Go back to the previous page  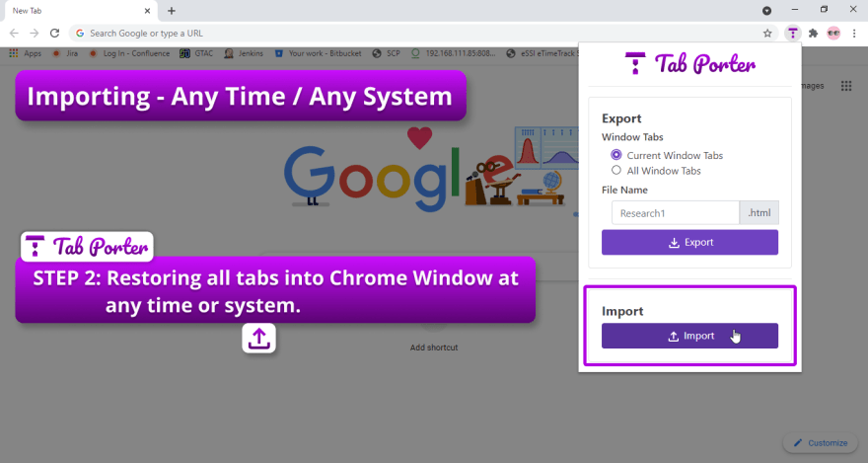14,34
